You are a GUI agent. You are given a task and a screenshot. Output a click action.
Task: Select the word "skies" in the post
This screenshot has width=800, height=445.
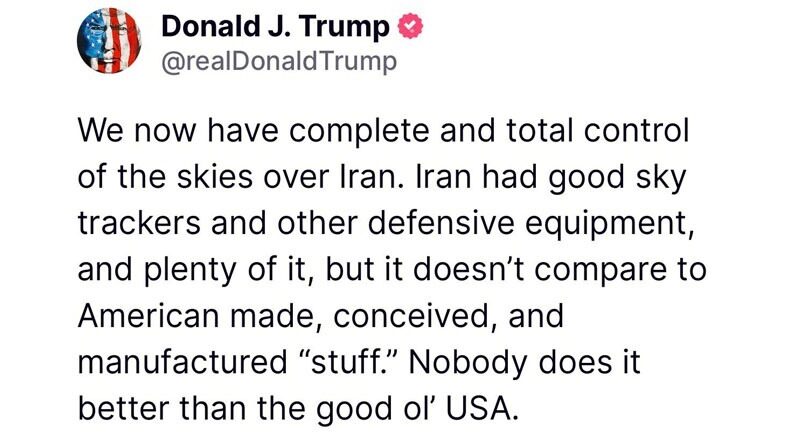[215, 177]
